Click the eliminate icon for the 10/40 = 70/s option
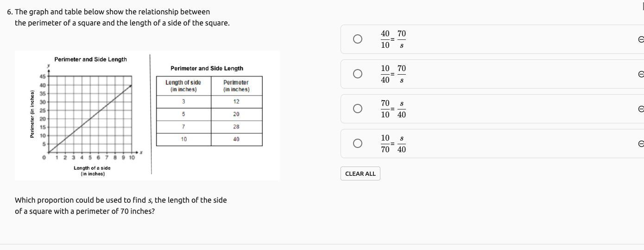The image size is (644, 250). point(641,74)
